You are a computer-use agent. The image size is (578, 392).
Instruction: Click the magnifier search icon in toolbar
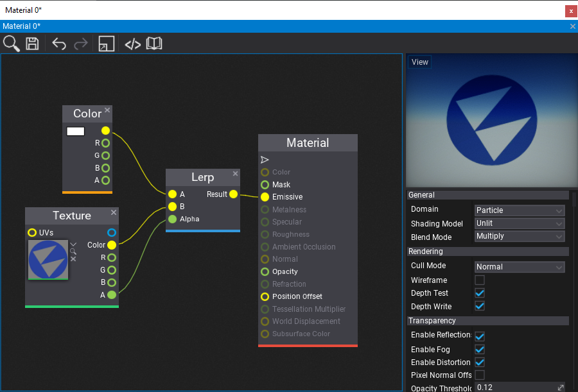[11, 44]
